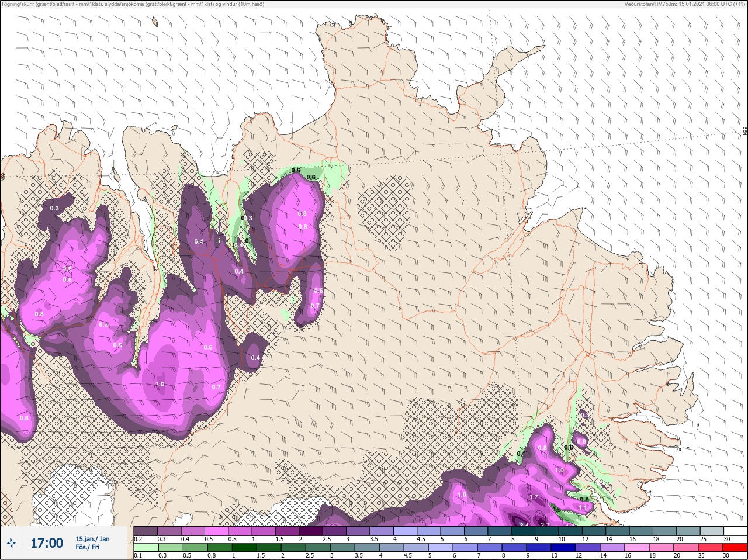748x560 pixels.
Task: Pick the lower legend swatch between 0.1 and 0.3
Action: 146,548
